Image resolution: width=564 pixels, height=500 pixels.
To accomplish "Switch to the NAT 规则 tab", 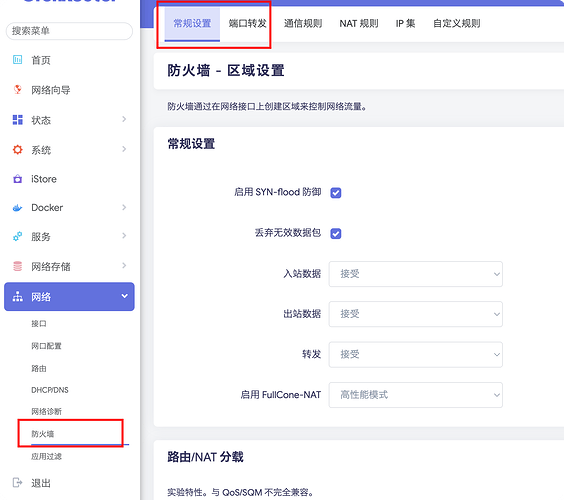I will coord(359,24).
